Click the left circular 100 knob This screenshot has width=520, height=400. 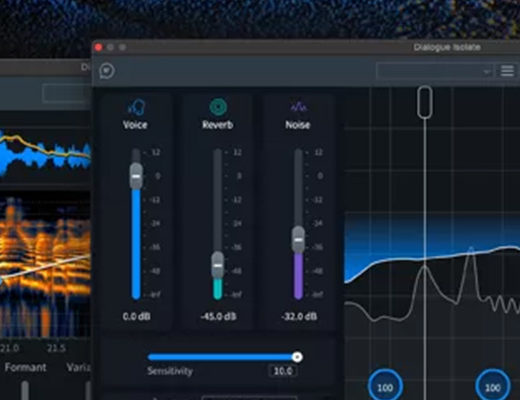(385, 387)
